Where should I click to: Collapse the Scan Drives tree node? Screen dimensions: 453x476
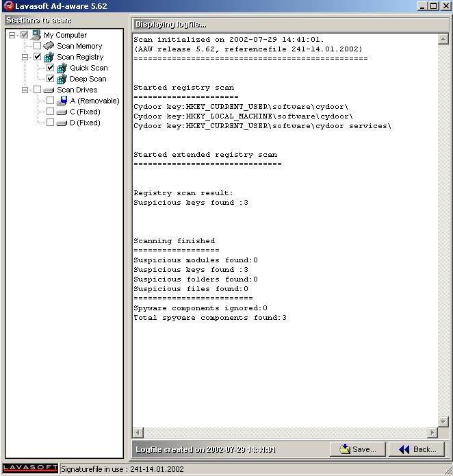click(x=25, y=90)
